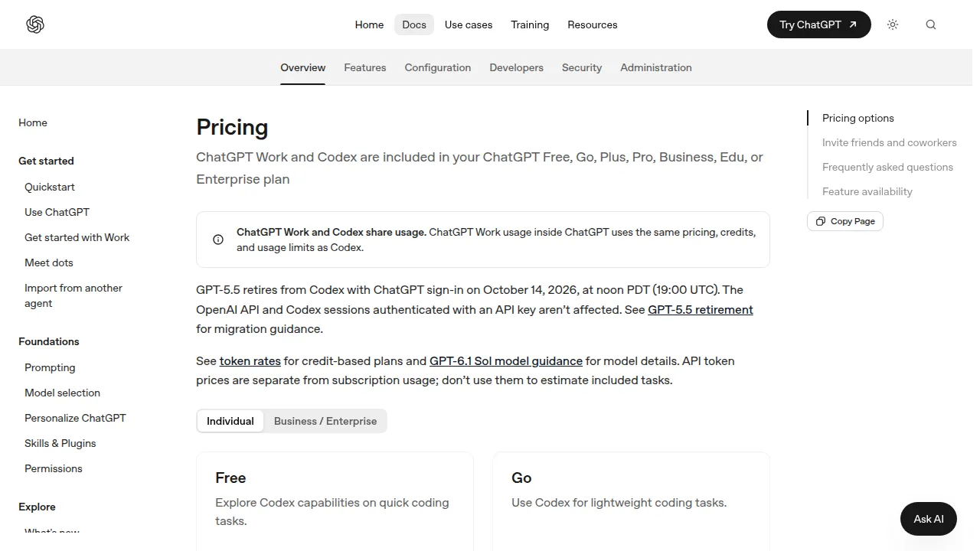Switch to the Features tab
The width and height of the screenshot is (980, 551).
pyautogui.click(x=365, y=67)
